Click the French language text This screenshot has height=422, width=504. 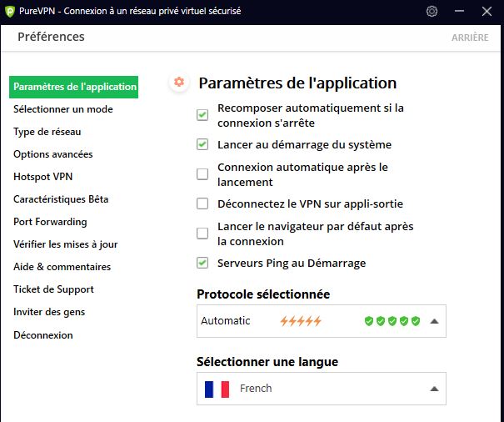pos(256,389)
